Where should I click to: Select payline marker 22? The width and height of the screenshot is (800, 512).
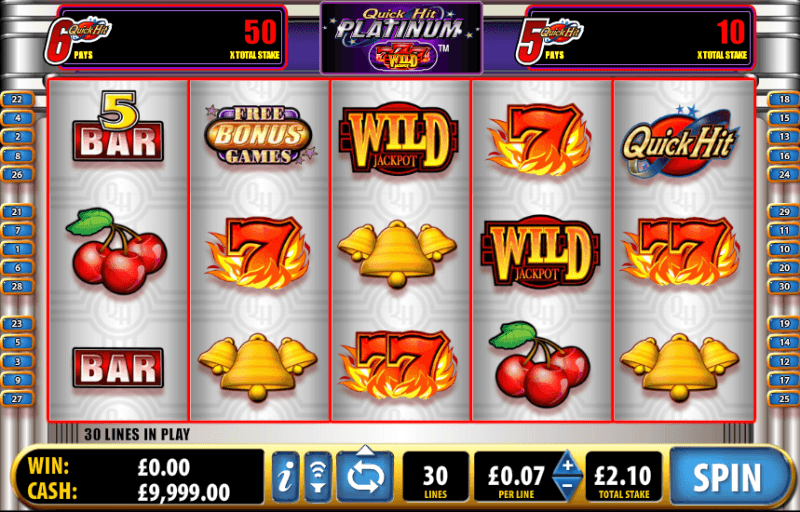click(17, 99)
